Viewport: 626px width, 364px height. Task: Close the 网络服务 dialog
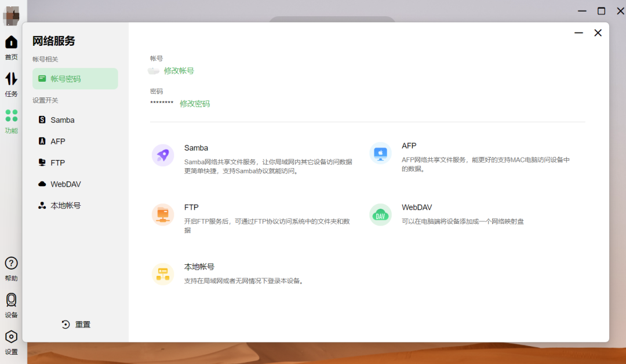coord(598,32)
